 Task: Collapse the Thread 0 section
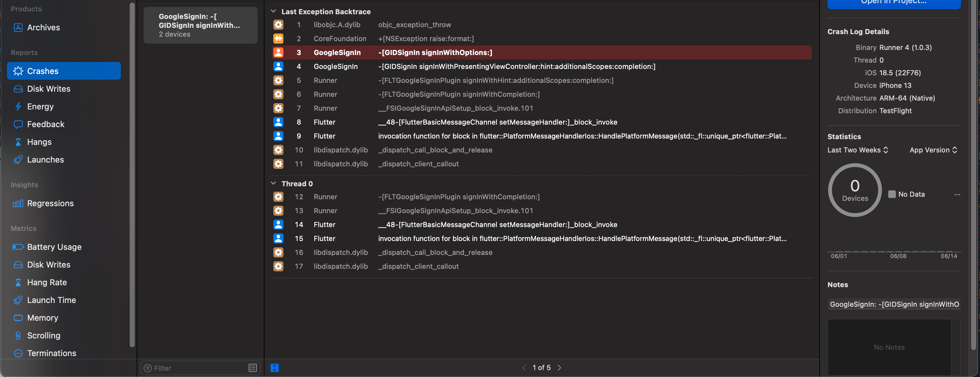click(273, 183)
